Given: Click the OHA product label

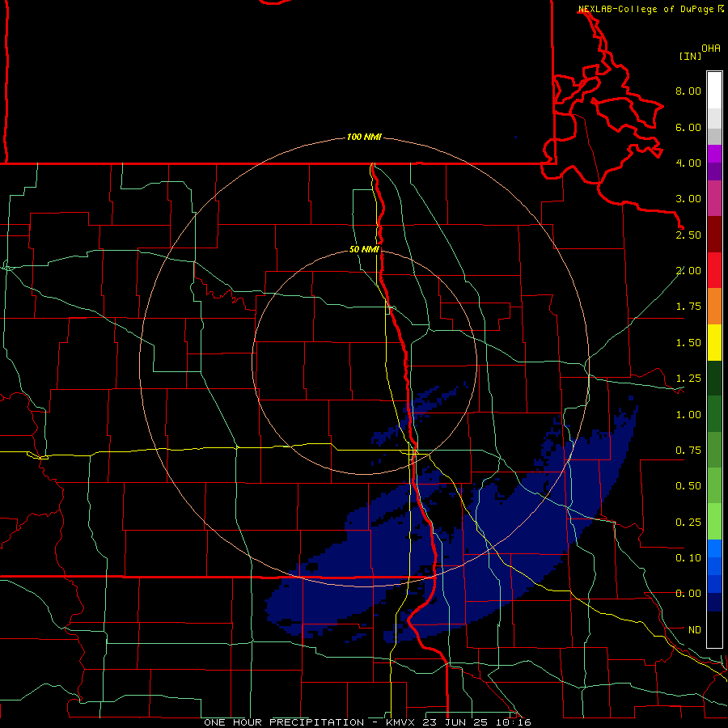Looking at the screenshot, I should pyautogui.click(x=711, y=49).
